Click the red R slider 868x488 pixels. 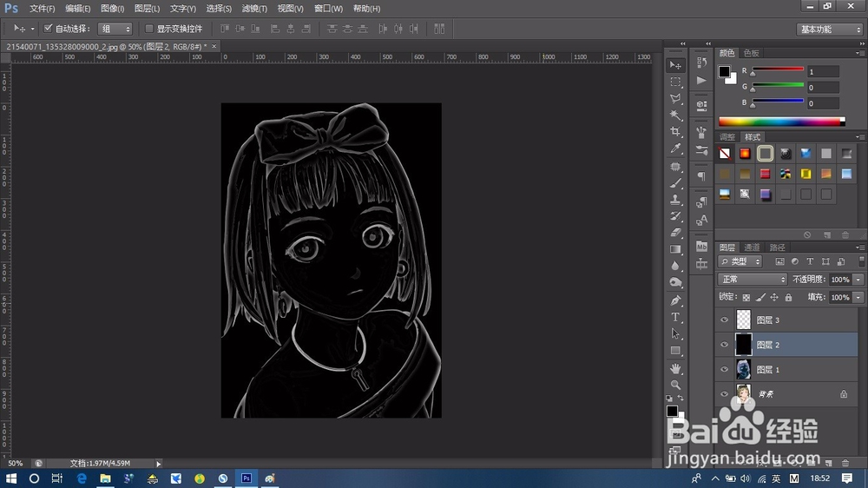(778, 69)
